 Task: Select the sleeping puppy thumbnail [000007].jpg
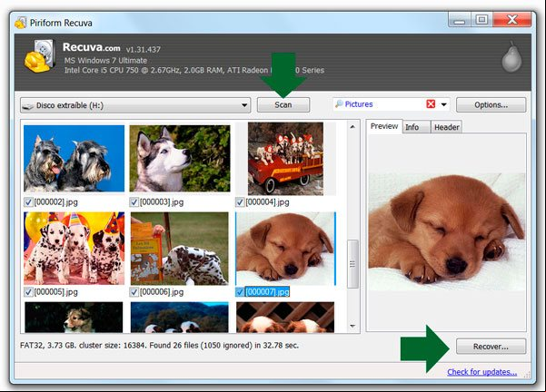pos(285,249)
